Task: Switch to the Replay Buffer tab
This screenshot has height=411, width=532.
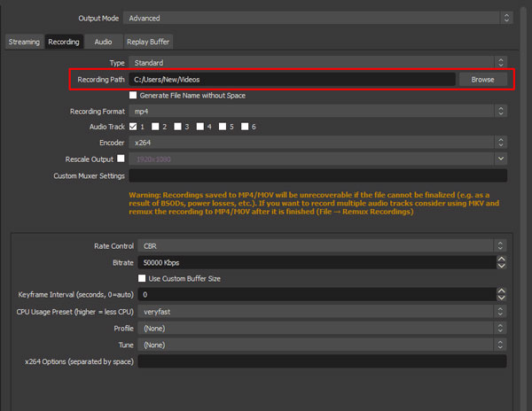Action: click(x=148, y=42)
